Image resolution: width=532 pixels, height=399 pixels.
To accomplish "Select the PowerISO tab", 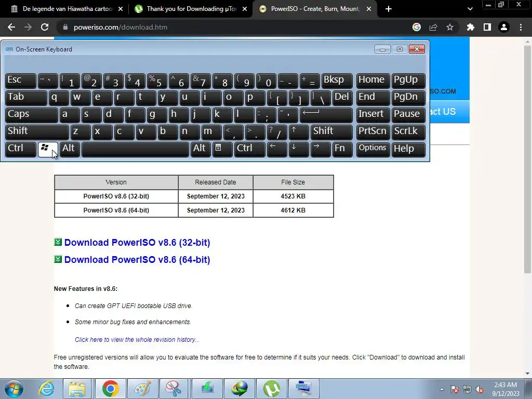I will (x=315, y=9).
